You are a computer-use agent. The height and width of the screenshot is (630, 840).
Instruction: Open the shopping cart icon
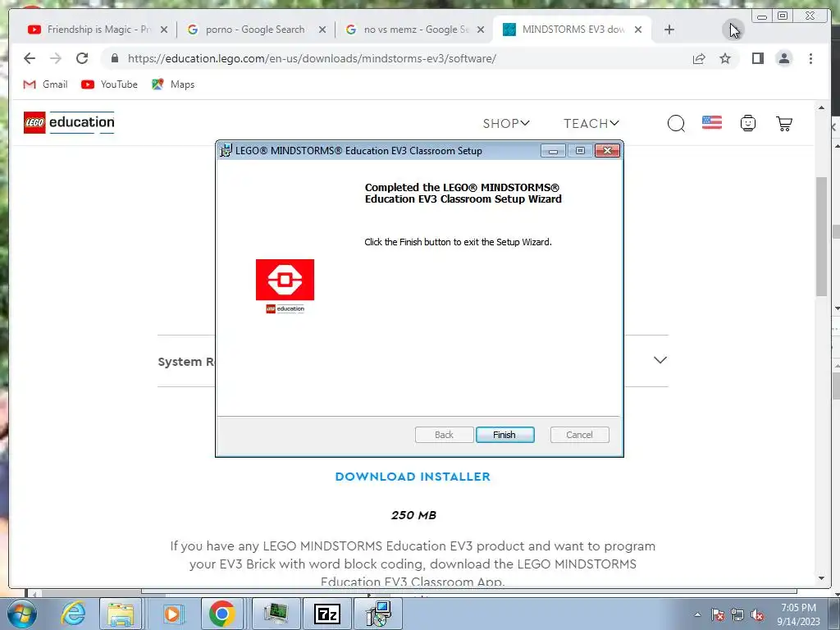[784, 124]
